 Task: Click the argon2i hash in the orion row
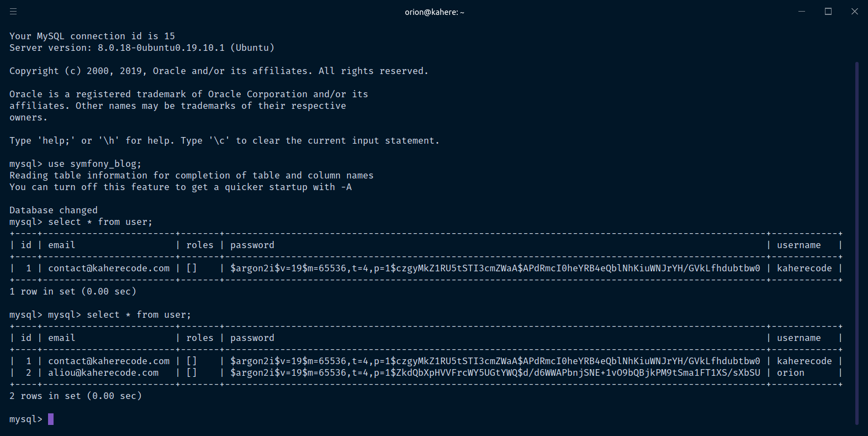(x=495, y=373)
